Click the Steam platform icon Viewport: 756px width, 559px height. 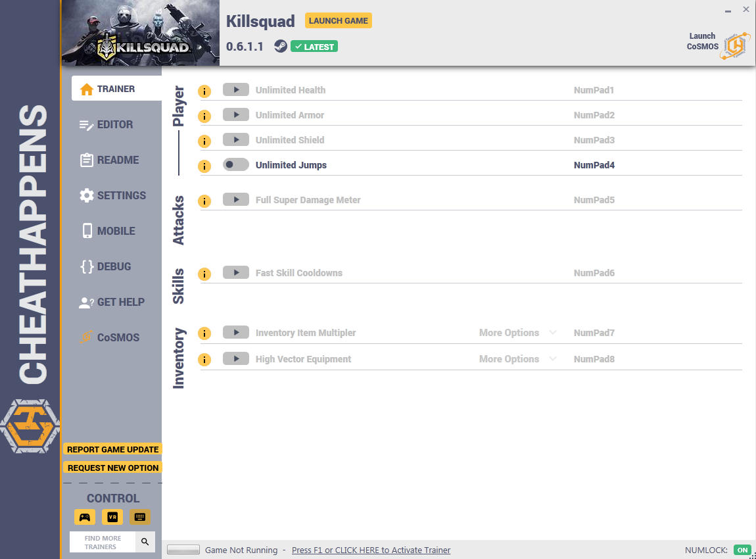[281, 46]
